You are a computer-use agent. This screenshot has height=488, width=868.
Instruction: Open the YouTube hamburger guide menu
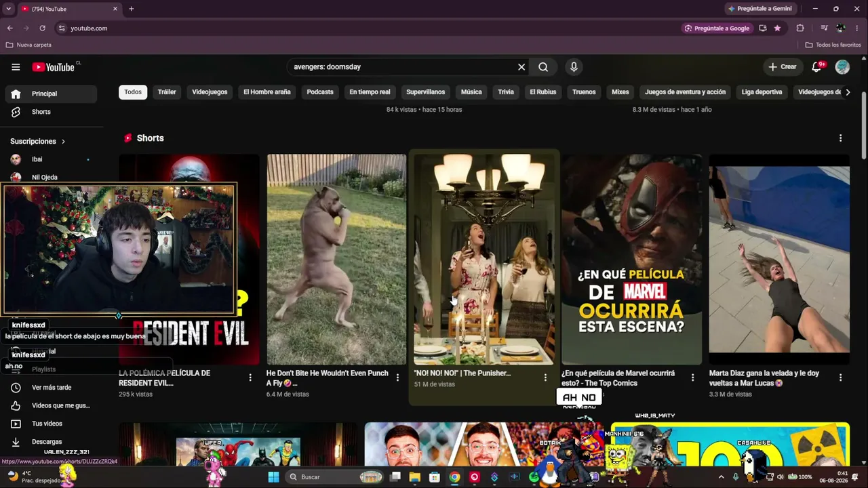[16, 67]
